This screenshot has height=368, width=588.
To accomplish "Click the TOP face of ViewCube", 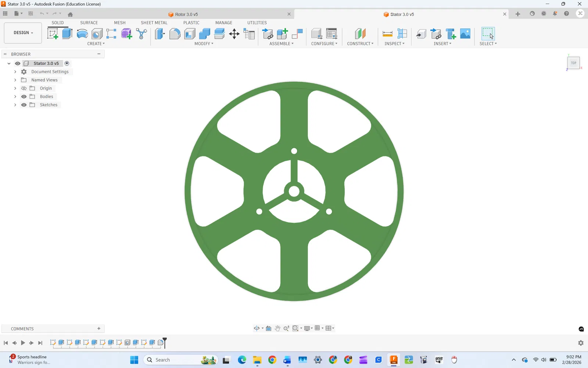I will 574,63.
